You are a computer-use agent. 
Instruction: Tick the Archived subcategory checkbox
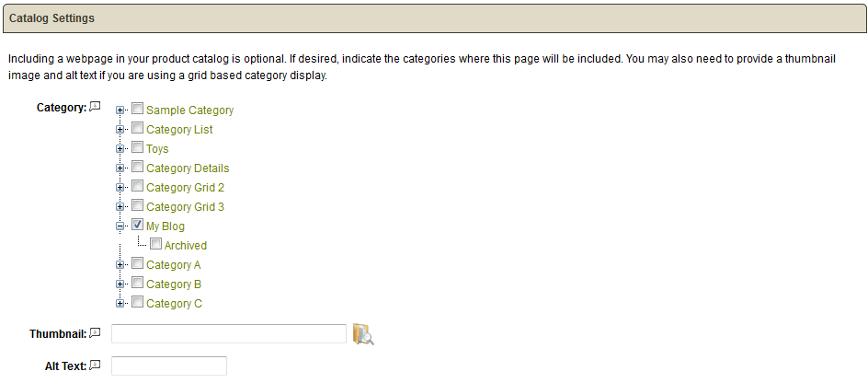155,244
